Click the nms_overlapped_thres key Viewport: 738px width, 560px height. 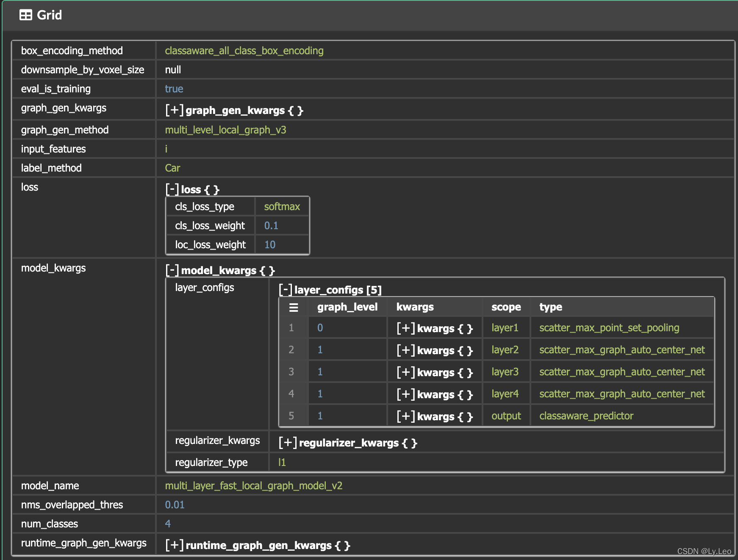72,505
